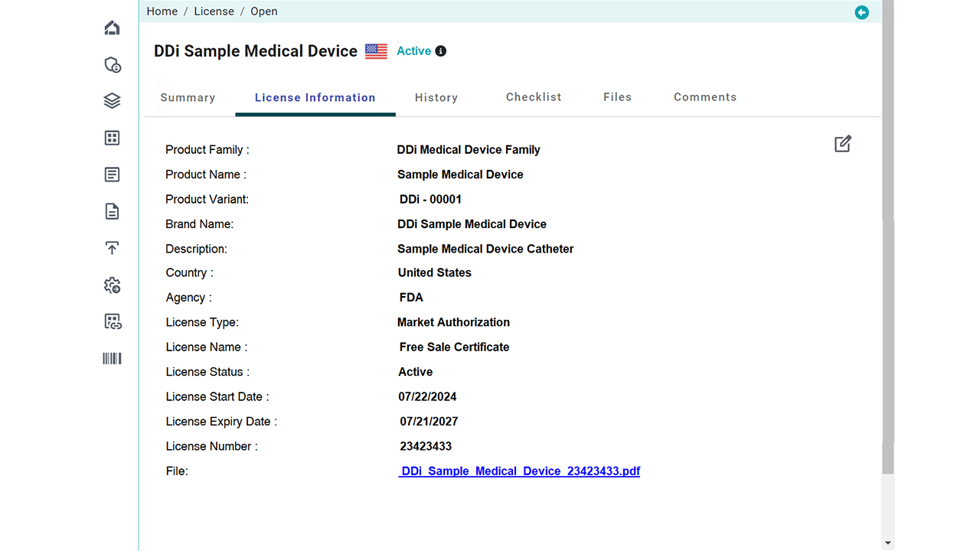Edit license information with the pencil icon
Image resolution: width=980 pixels, height=551 pixels.
coord(842,144)
